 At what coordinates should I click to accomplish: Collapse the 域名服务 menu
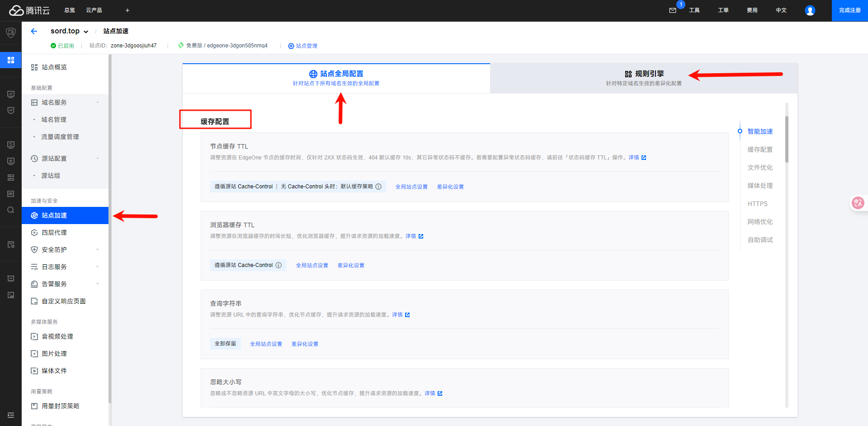point(97,103)
